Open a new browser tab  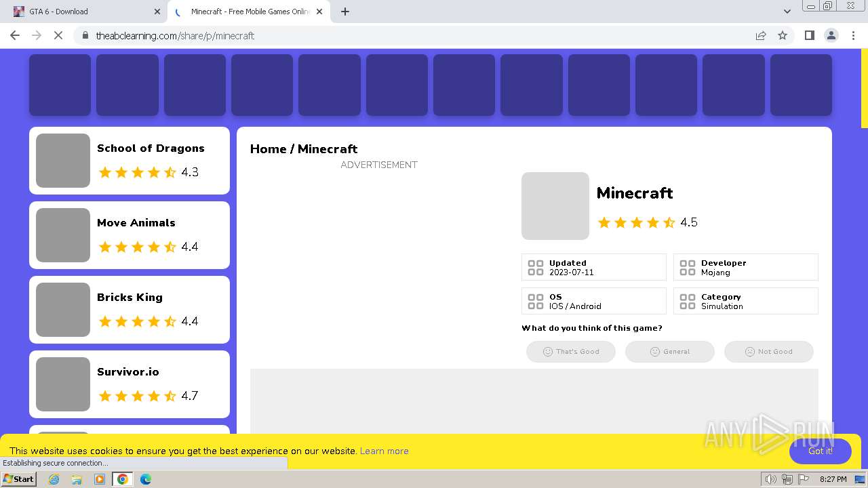(345, 12)
